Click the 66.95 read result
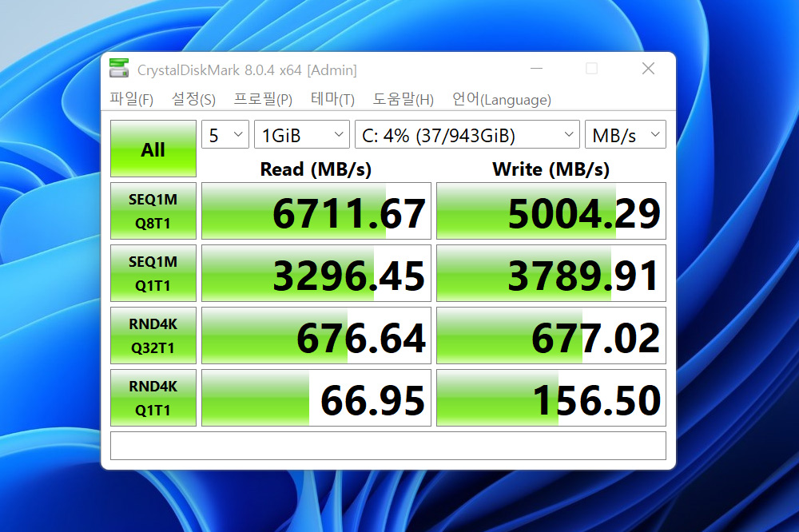Screen dimensions: 799x532 click(316, 398)
